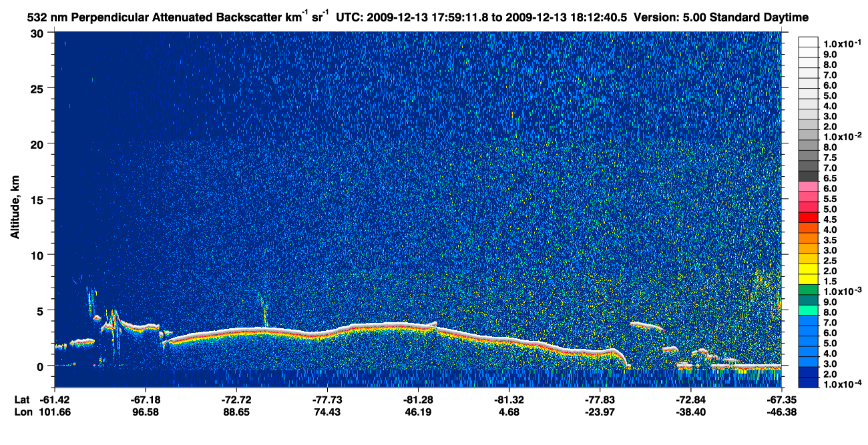Click the green 1.0x10^-3 colorbar swatch
The width and height of the screenshot is (868, 445).
(808, 290)
